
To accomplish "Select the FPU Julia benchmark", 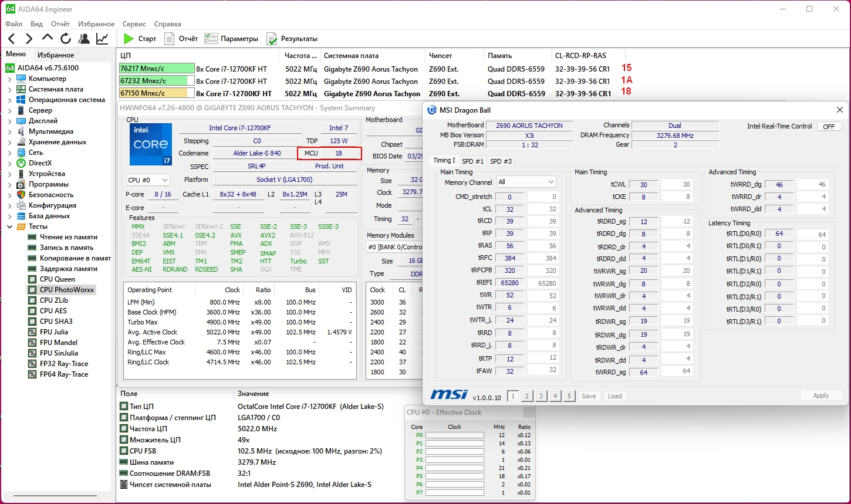I will click(x=53, y=332).
